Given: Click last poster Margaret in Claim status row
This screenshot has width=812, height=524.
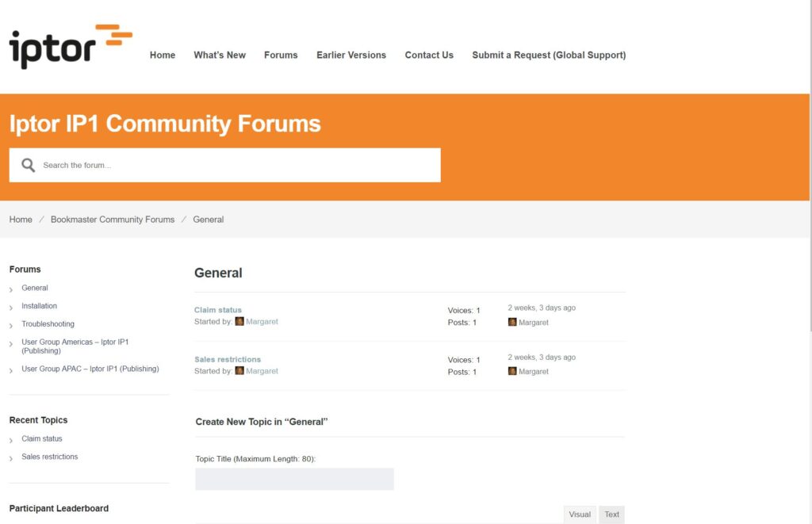Looking at the screenshot, I should 534,323.
